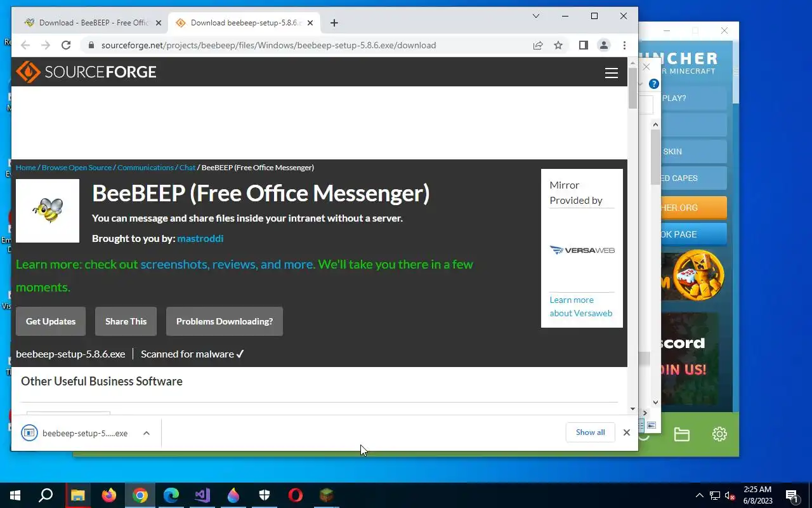812x508 pixels.
Task: Click the Minecraft block icon on taskbar
Action: point(327,495)
